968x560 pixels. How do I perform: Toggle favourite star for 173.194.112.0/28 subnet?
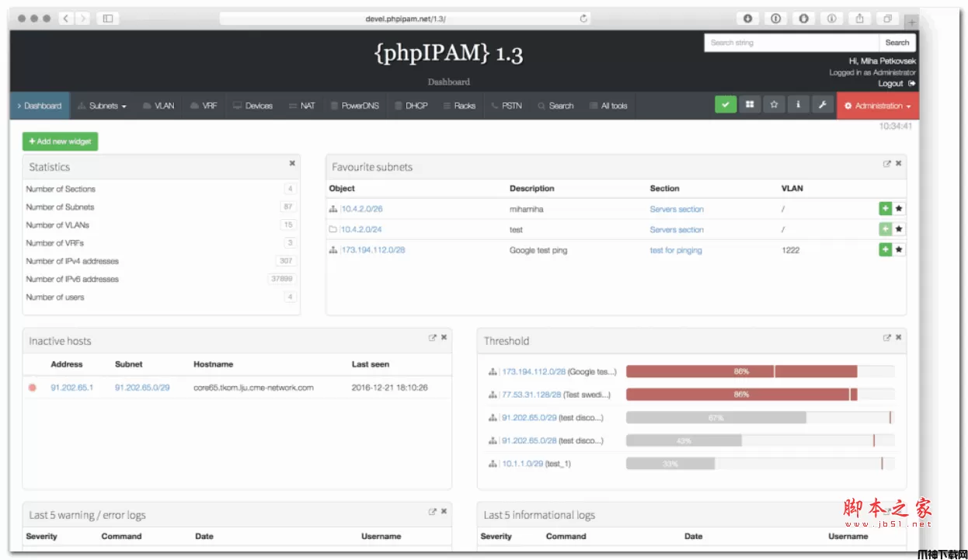(899, 249)
